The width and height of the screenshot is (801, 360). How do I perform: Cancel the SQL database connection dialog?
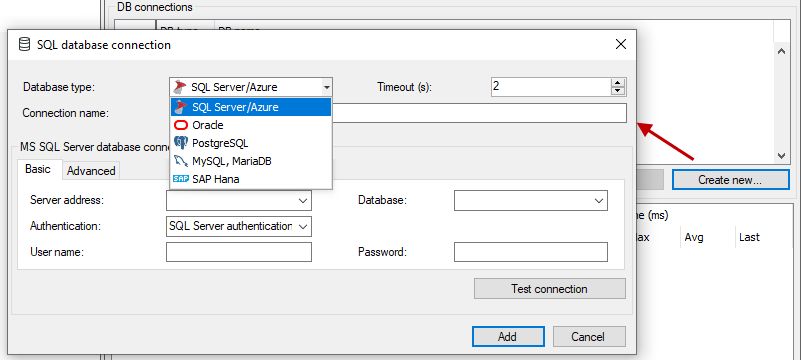[589, 337]
